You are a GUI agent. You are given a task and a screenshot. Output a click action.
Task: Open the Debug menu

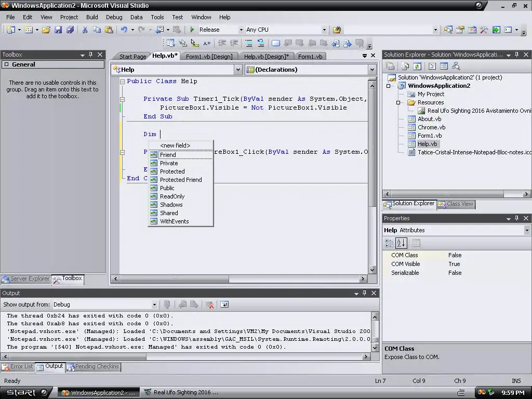click(114, 17)
